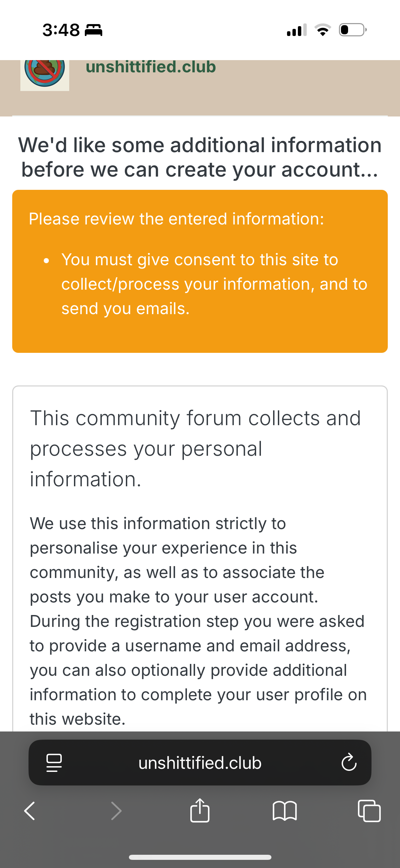Image resolution: width=400 pixels, height=868 pixels.
Task: Tap the 3:48 clock in status bar
Action: 61,30
